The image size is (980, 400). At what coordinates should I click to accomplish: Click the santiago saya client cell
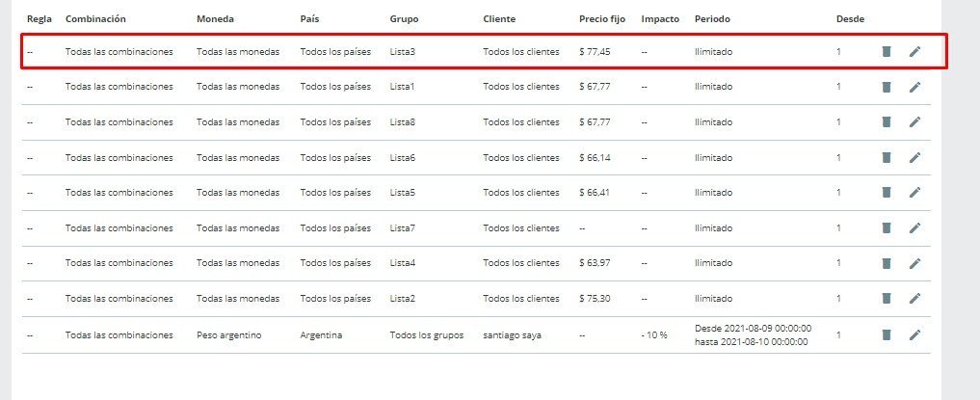513,335
